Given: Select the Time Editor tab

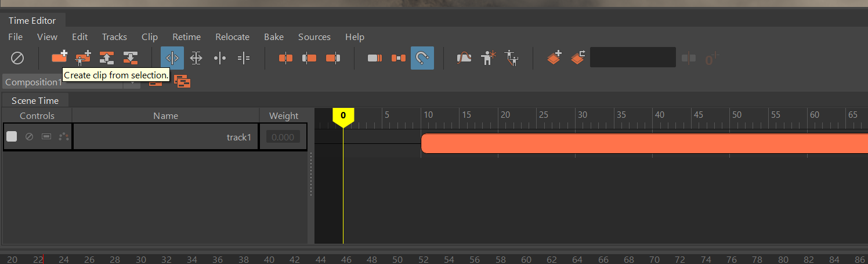Looking at the screenshot, I should (32, 20).
